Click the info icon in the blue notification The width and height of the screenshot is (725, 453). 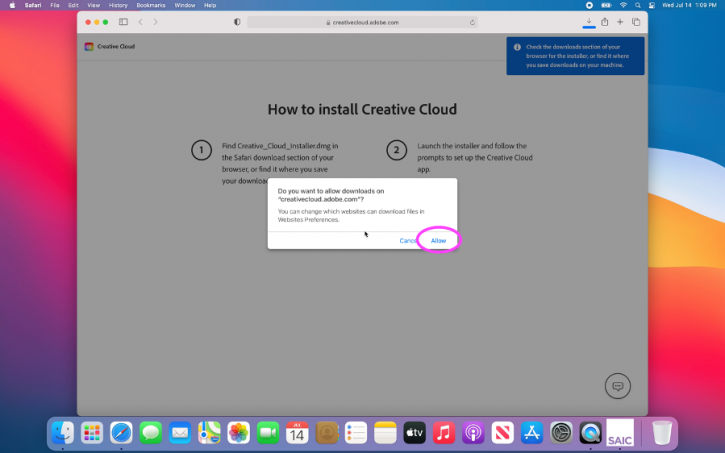pos(517,47)
